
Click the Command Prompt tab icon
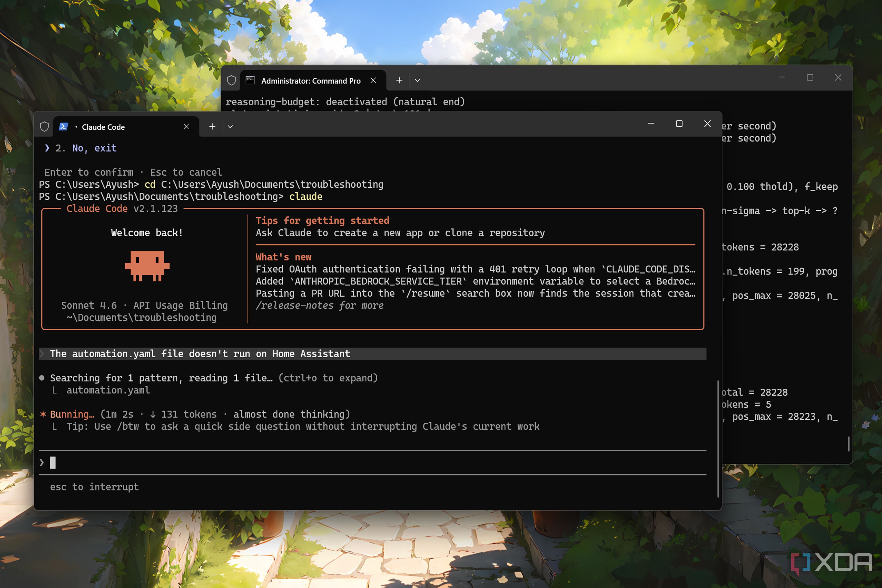(x=250, y=80)
